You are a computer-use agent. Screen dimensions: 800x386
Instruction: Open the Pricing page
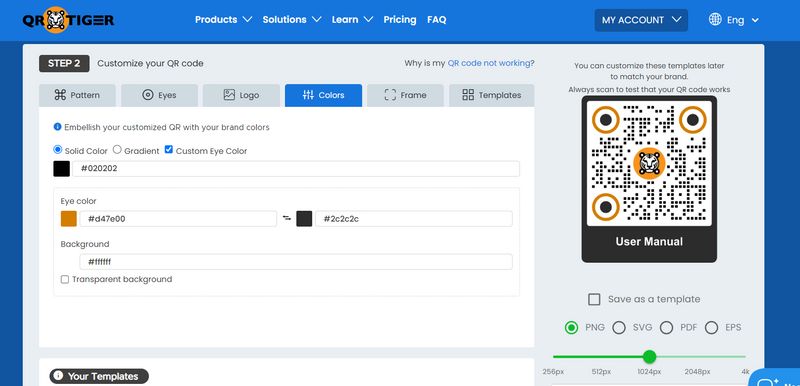399,19
